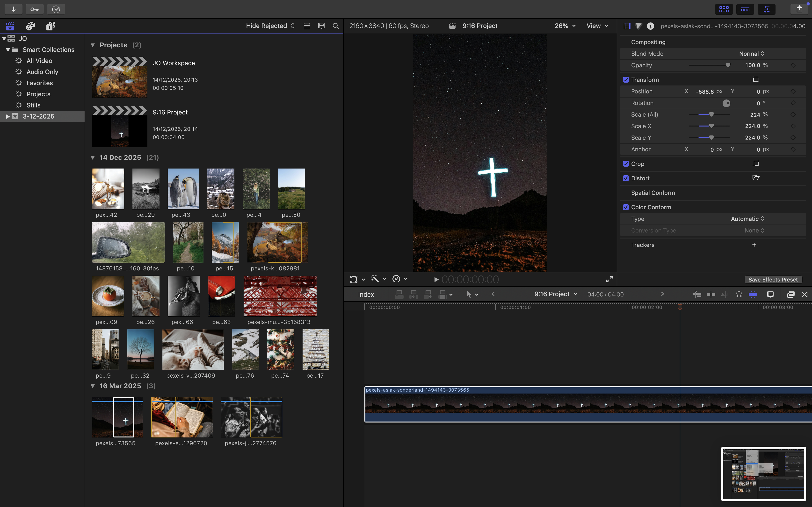Click the Import Media arrow icon
This screenshot has height=507, width=812.
coord(14,9)
